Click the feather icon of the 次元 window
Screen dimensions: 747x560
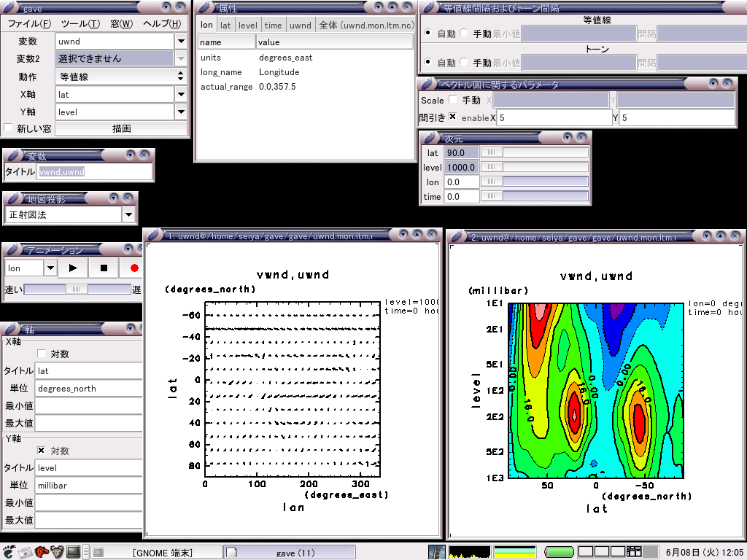pyautogui.click(x=430, y=138)
